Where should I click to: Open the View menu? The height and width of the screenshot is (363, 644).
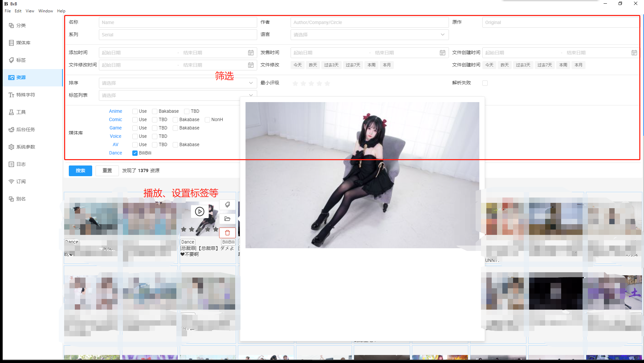(30, 11)
